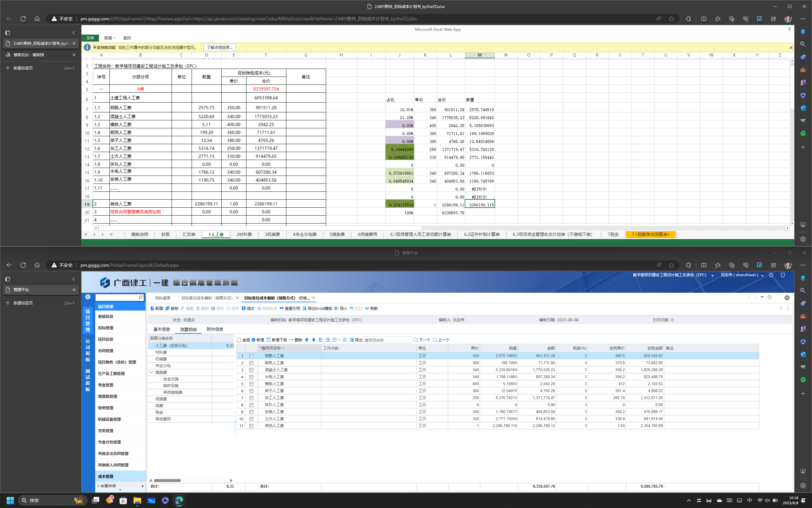The image size is (812, 508).
Task: Click the horizontal scrollbar under the 测算分类 tree
Action: pyautogui.click(x=167, y=480)
